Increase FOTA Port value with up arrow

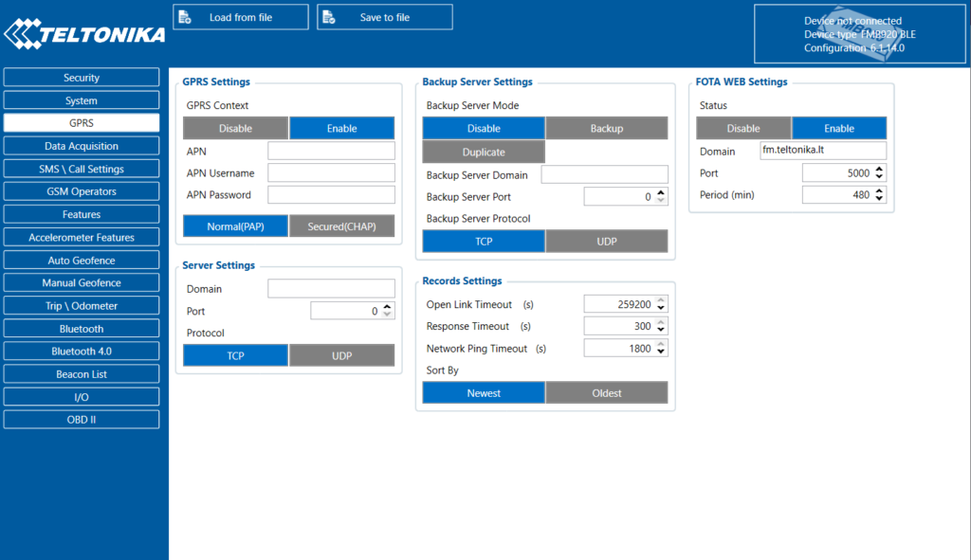pos(879,170)
